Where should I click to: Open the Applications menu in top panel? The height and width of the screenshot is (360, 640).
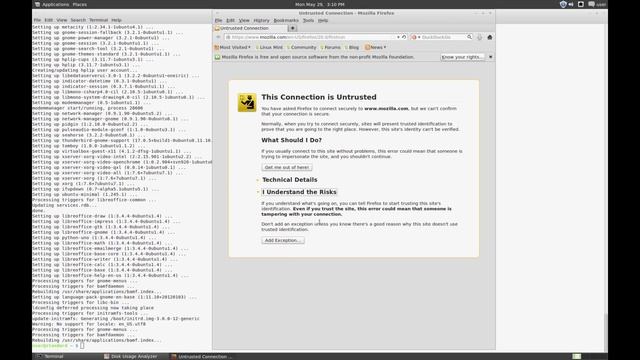[52, 4]
